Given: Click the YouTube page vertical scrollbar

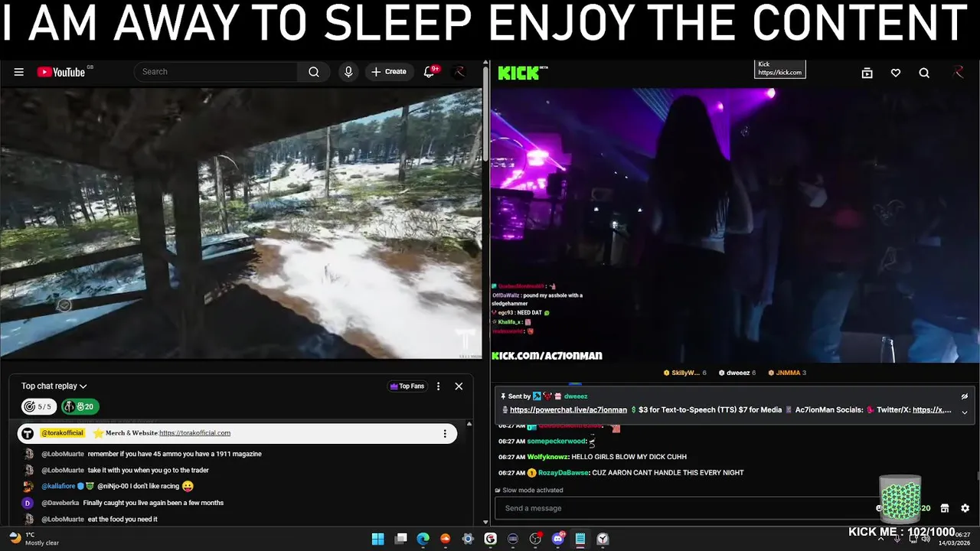Looking at the screenshot, I should click(485, 115).
